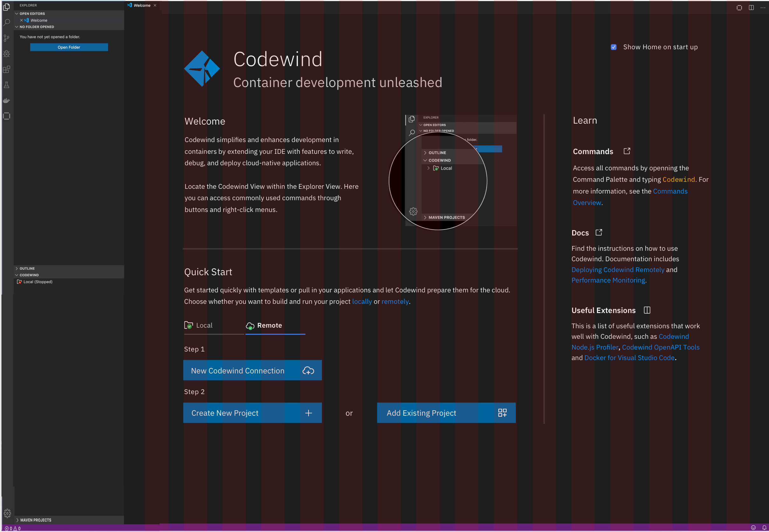The height and width of the screenshot is (532, 769).
Task: Click the Open Folder button
Action: tap(69, 47)
